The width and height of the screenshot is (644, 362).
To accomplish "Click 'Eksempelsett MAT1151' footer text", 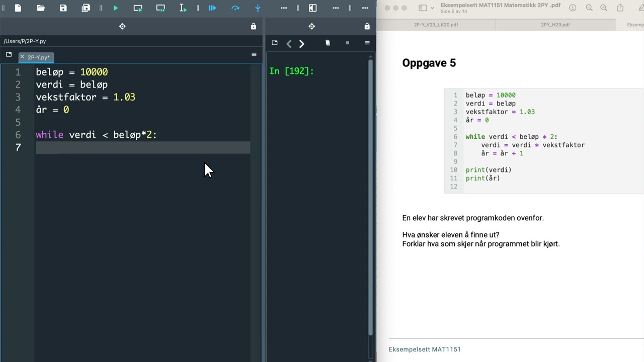I will tap(425, 349).
